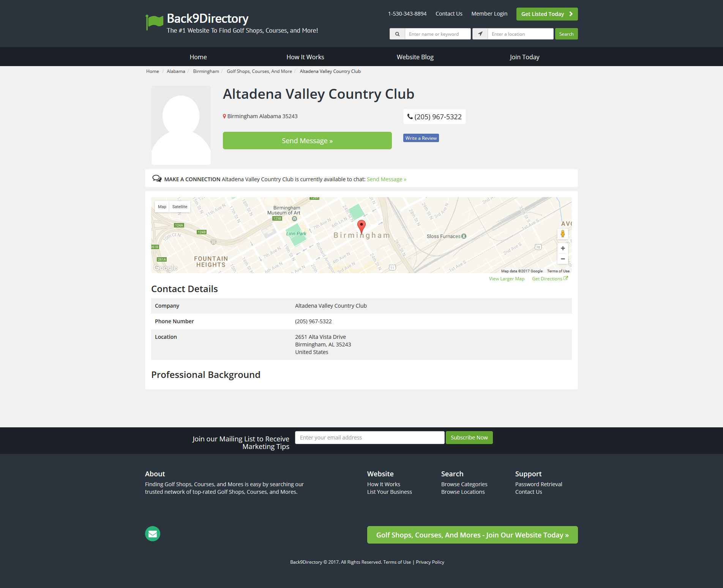Click the Get Listed Today button
Viewport: 723px width, 588px height.
tap(547, 14)
